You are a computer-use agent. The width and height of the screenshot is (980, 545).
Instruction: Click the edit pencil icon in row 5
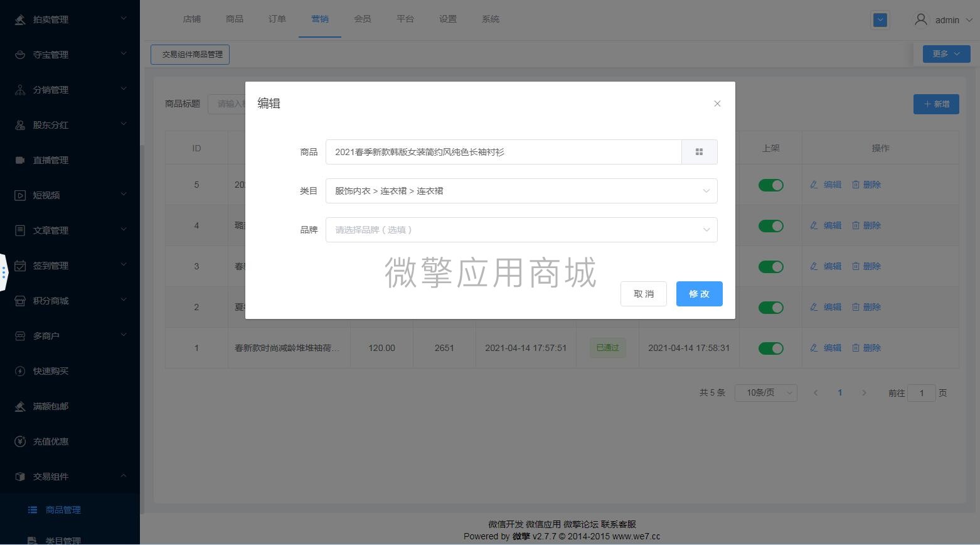click(814, 185)
